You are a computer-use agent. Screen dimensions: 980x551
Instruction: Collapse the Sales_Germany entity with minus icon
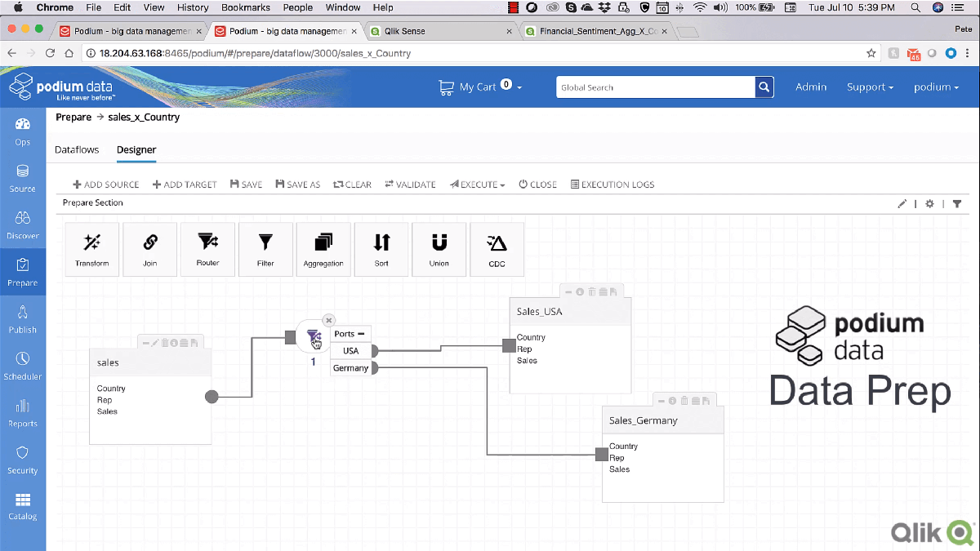click(x=661, y=401)
